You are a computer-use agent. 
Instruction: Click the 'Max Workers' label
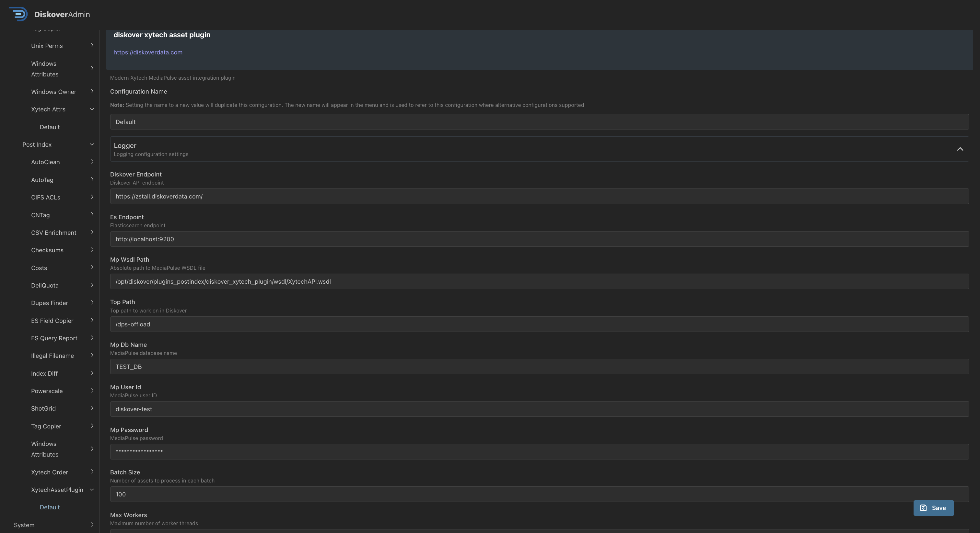[129, 515]
